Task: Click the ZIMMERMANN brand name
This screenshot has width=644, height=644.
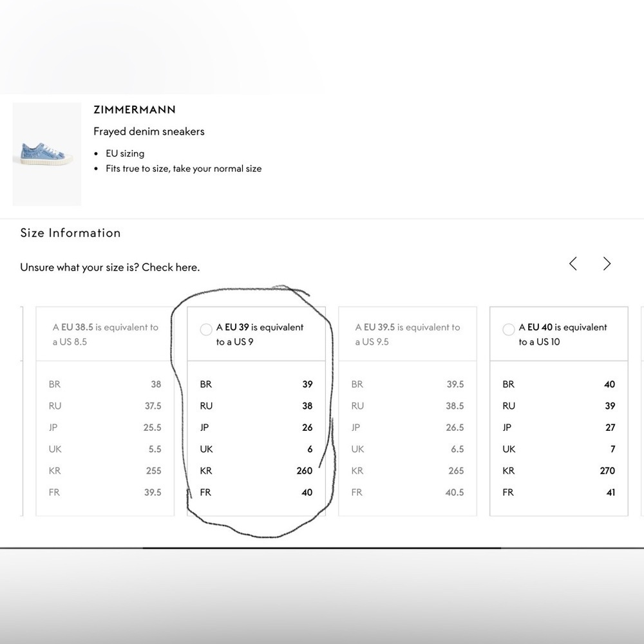Action: click(x=135, y=109)
